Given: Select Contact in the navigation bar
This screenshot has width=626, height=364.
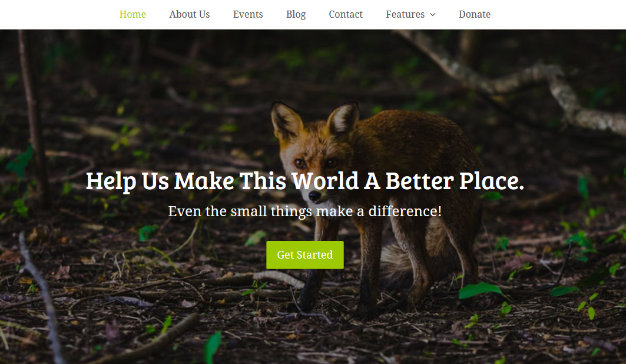Looking at the screenshot, I should pyautogui.click(x=346, y=14).
